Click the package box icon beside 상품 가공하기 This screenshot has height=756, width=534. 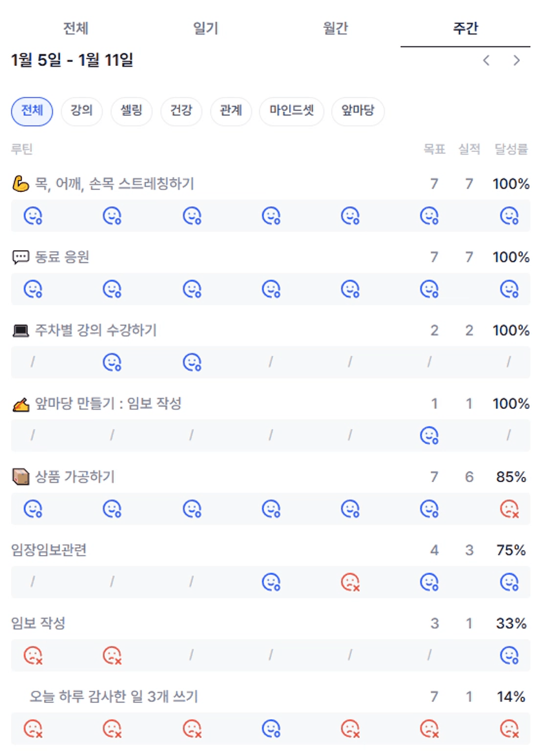(x=21, y=477)
